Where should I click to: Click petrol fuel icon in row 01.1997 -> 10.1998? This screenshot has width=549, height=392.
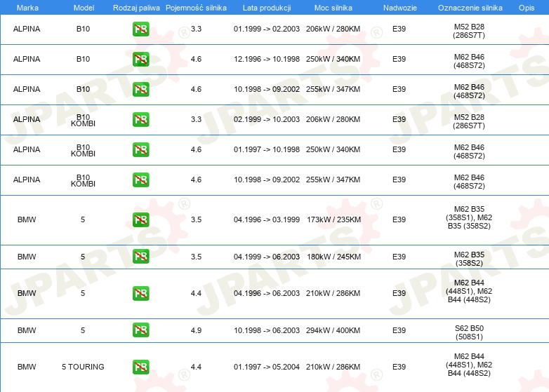(x=140, y=149)
